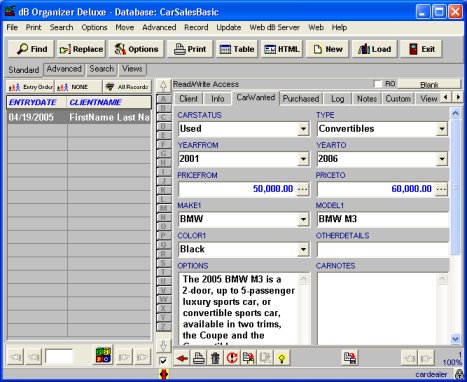Open Options from the toolbar

pos(136,49)
